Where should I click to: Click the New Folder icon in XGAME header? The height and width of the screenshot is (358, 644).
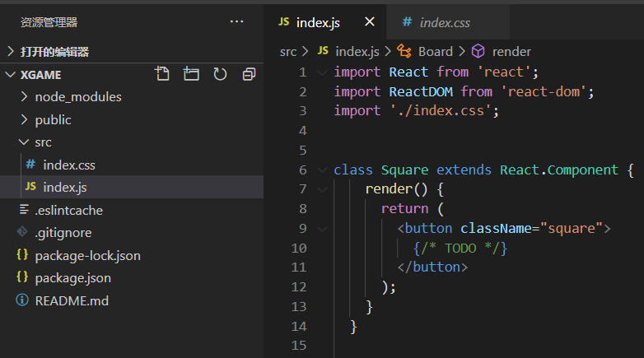[x=191, y=74]
